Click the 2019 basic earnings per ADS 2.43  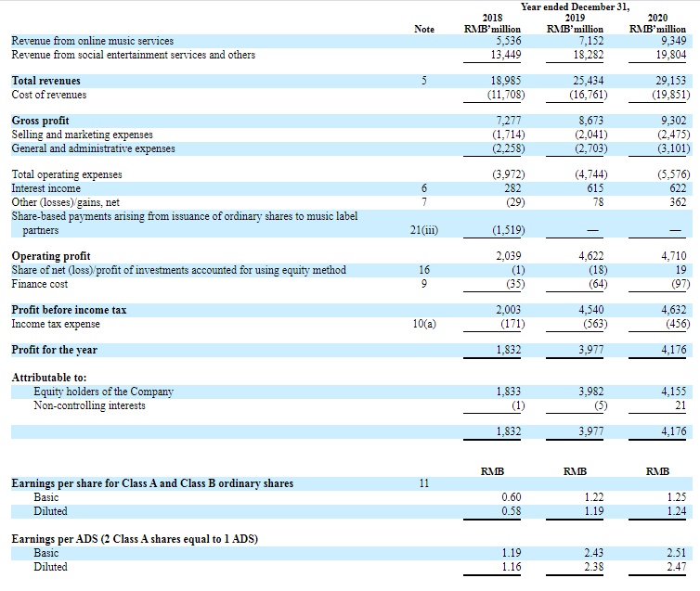pos(594,553)
